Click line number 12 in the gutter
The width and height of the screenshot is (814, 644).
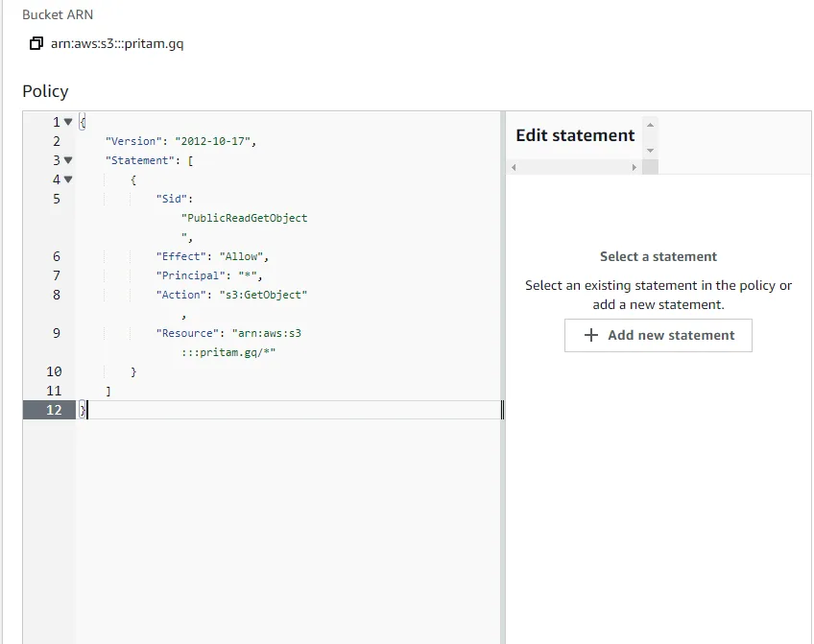pyautogui.click(x=54, y=410)
